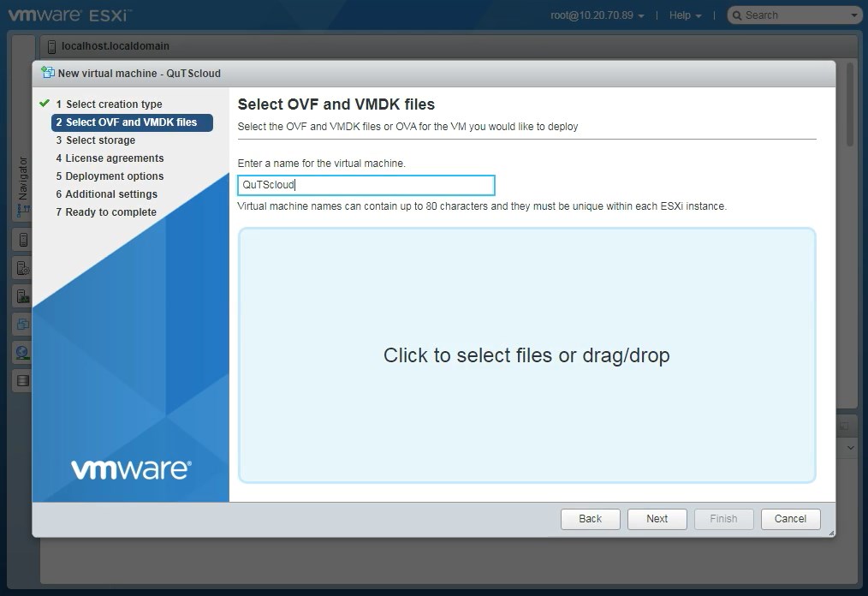868x596 pixels.
Task: Click the VMware ESXi logo
Action: coord(70,15)
